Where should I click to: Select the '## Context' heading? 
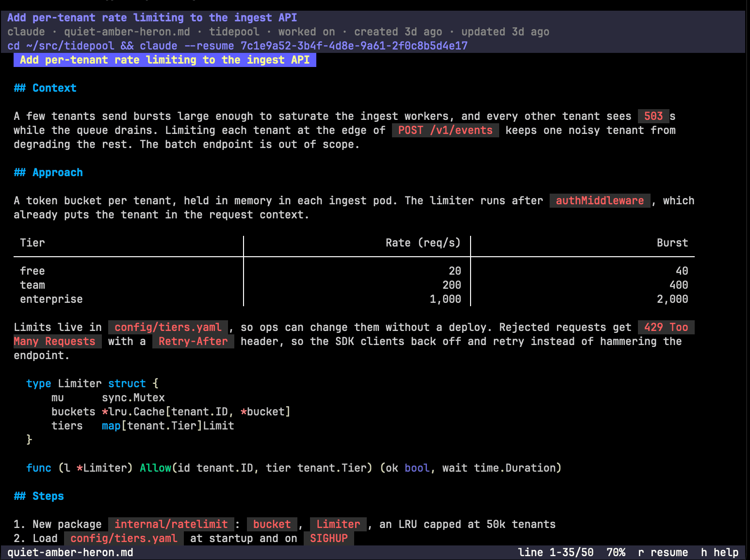pos(45,88)
